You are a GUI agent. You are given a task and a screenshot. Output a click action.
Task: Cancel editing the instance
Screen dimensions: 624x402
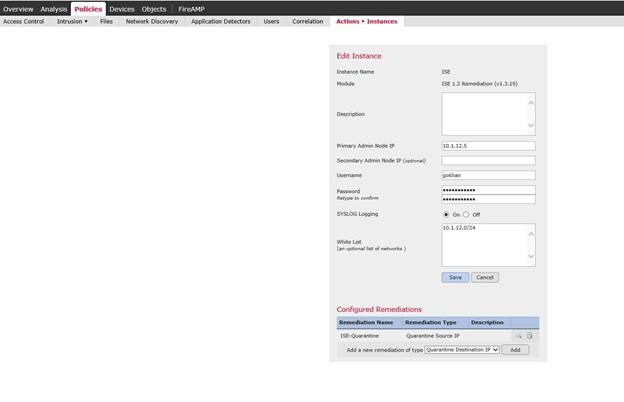point(485,277)
